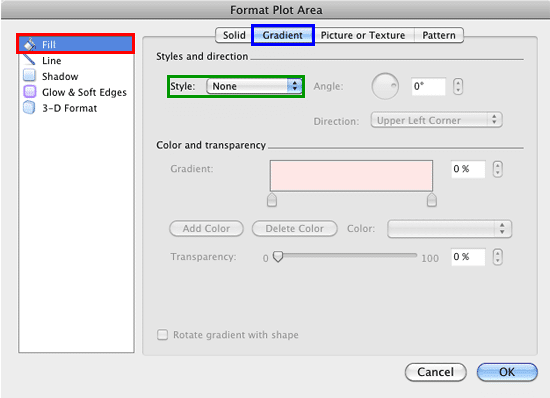
Task: Click the Transparency percent input field
Action: click(x=468, y=257)
